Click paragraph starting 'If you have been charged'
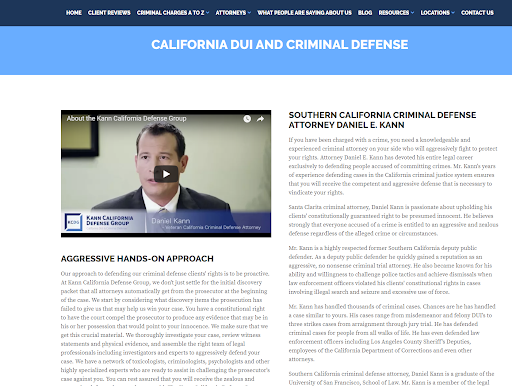This screenshot has width=512, height=386. click(393, 166)
